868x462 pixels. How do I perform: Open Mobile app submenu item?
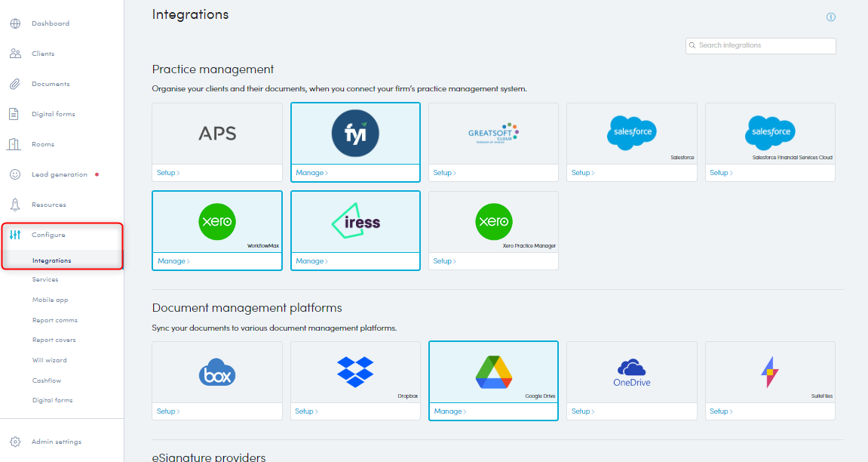(50, 300)
